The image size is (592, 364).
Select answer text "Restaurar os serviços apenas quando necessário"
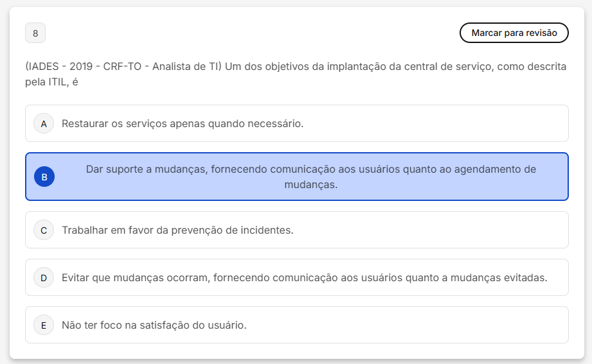(x=182, y=123)
